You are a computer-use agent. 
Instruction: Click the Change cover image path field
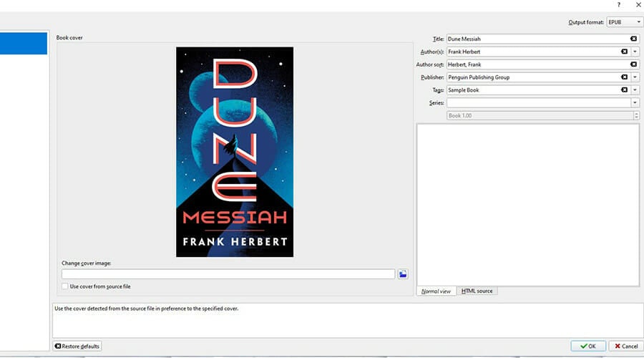[228, 274]
